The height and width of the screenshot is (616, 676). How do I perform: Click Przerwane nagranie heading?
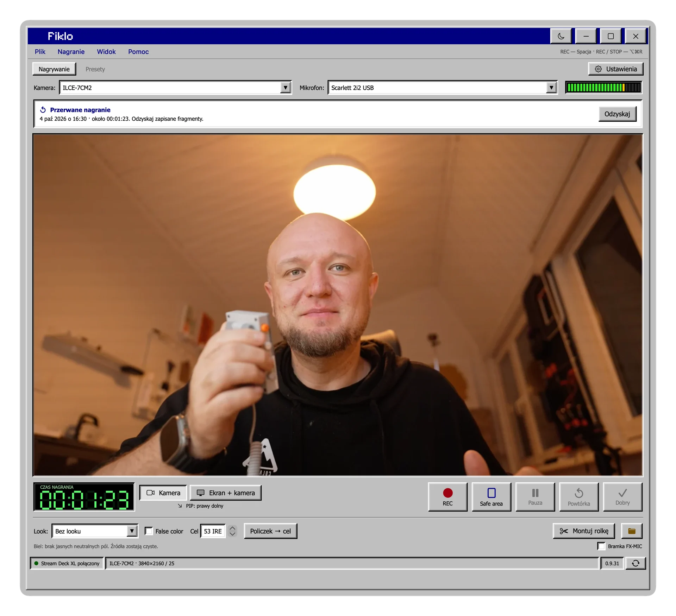point(80,110)
